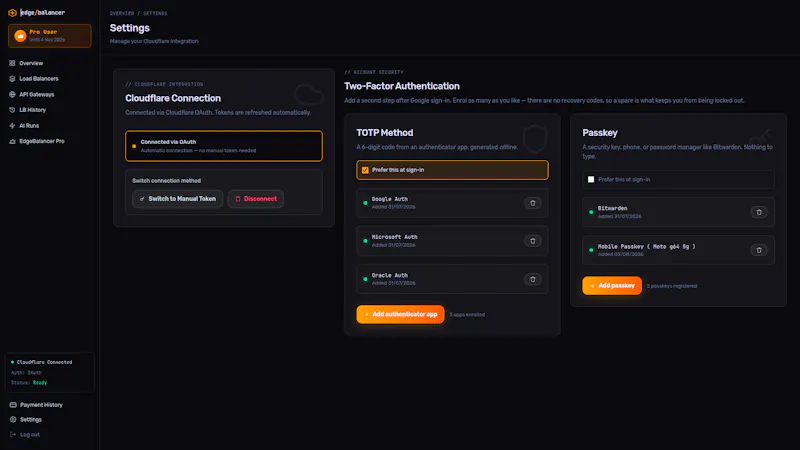Click the Overview grid icon
800x450 pixels.
12,63
